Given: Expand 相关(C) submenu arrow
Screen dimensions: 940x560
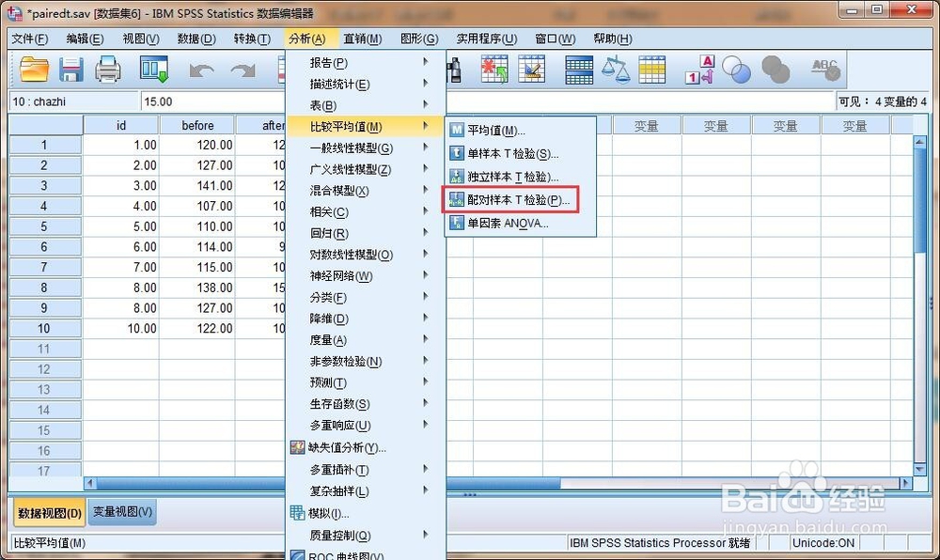Looking at the screenshot, I should [425, 210].
